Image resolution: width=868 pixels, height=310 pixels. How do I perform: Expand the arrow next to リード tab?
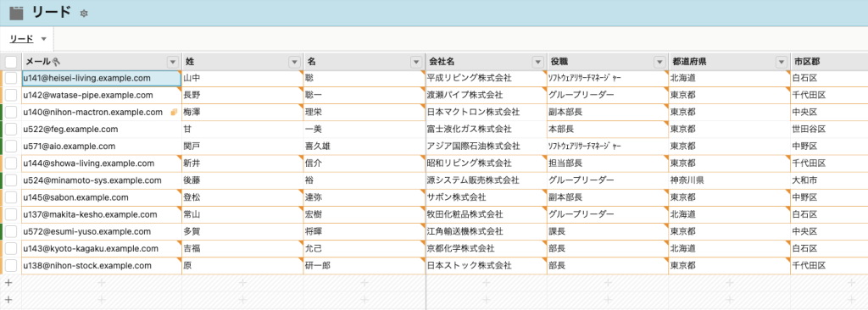[x=44, y=39]
